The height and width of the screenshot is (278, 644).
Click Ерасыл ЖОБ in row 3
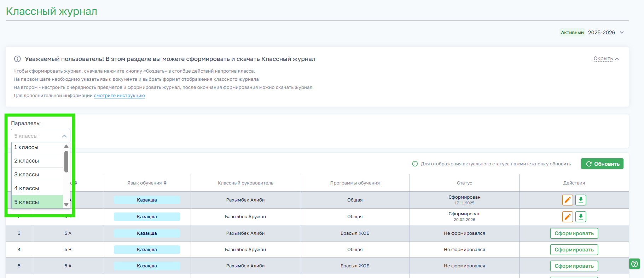click(355, 233)
